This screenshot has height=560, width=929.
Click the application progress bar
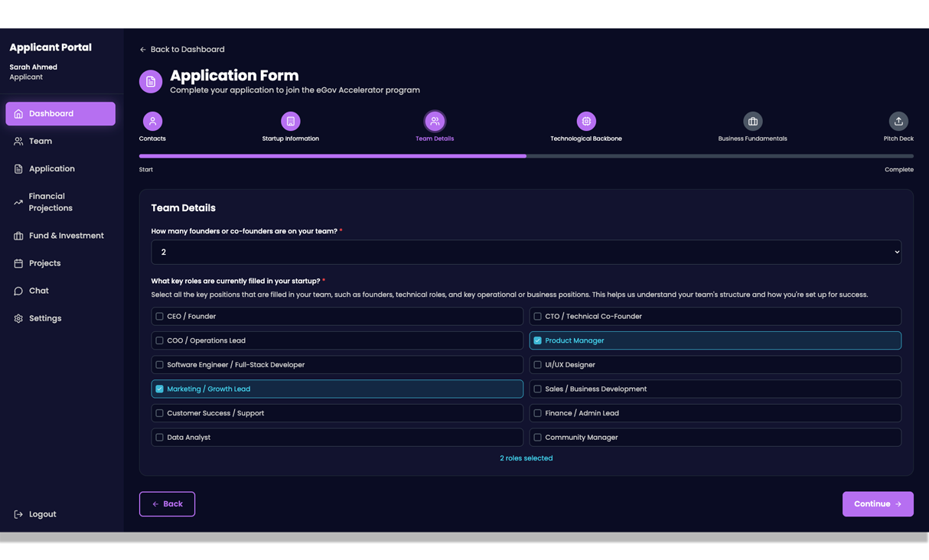pyautogui.click(x=526, y=156)
